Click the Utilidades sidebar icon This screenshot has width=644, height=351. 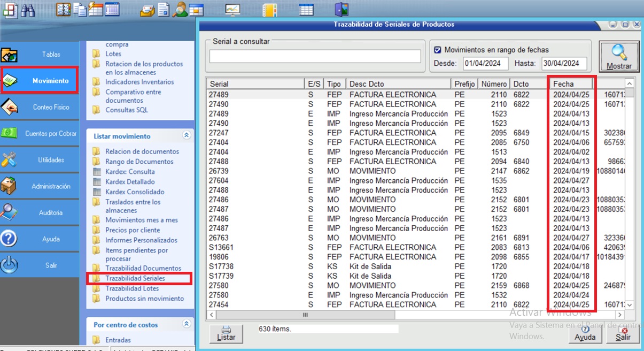(10, 160)
